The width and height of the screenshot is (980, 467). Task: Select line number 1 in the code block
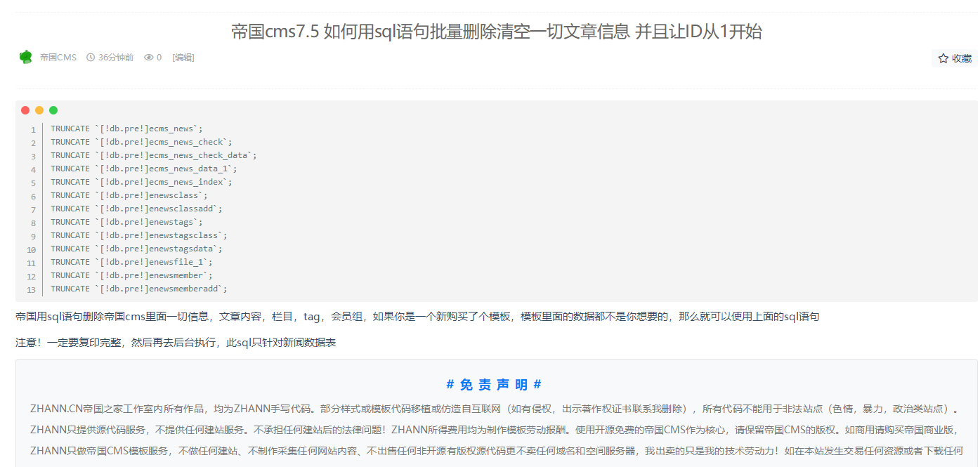[34, 128]
